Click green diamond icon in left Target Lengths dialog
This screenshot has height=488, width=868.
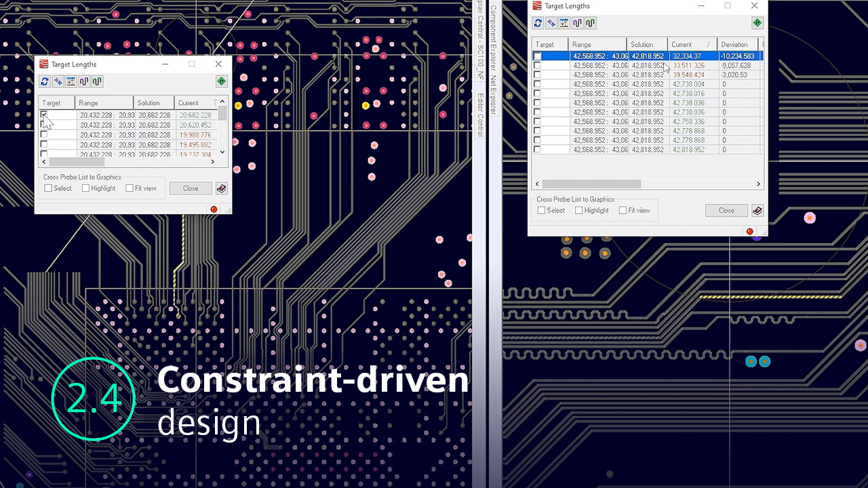click(221, 81)
